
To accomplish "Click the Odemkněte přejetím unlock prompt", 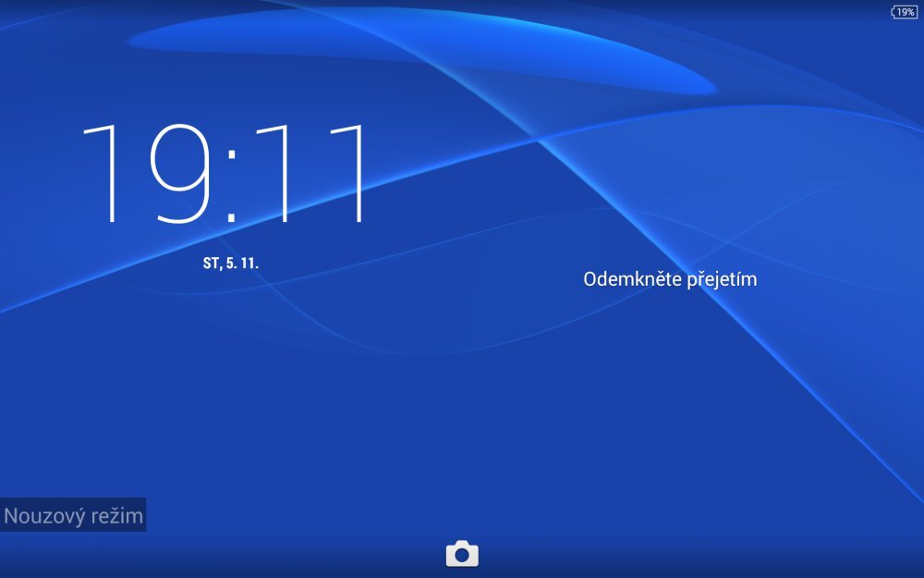I will [671, 278].
